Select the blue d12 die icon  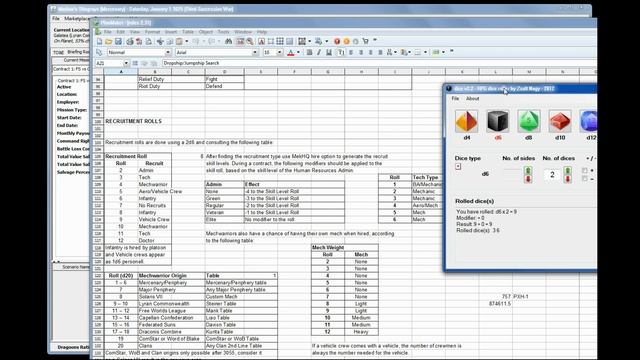[589, 121]
